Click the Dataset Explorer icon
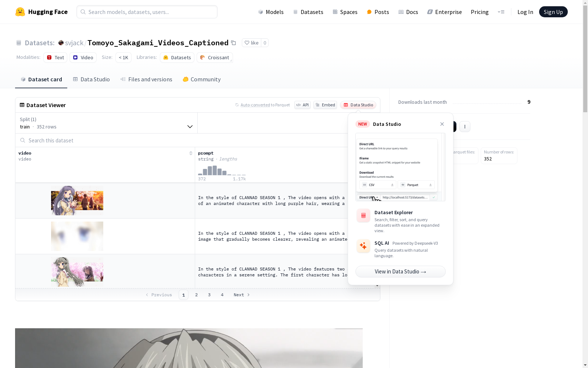Viewport: 588px width, 368px height. coord(363,216)
